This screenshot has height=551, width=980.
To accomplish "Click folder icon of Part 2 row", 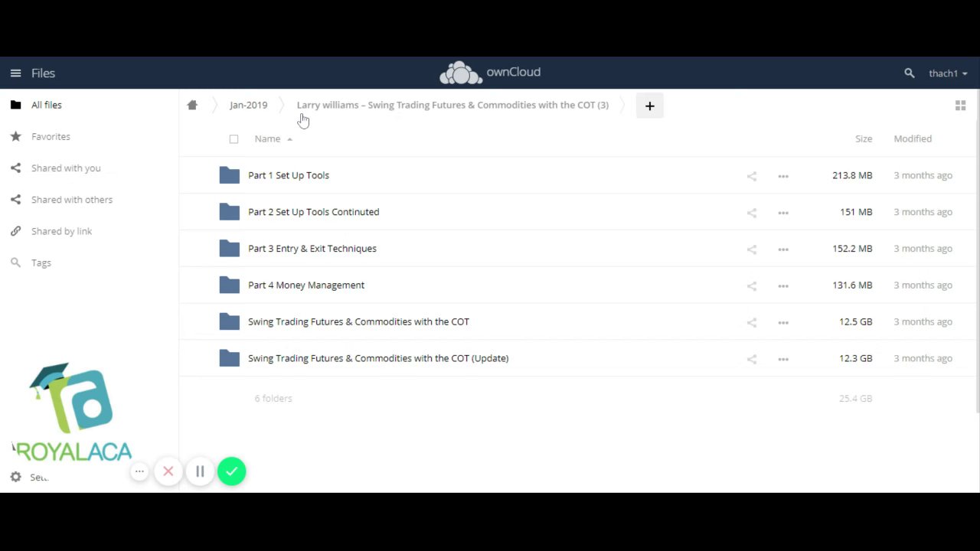I will 229,212.
